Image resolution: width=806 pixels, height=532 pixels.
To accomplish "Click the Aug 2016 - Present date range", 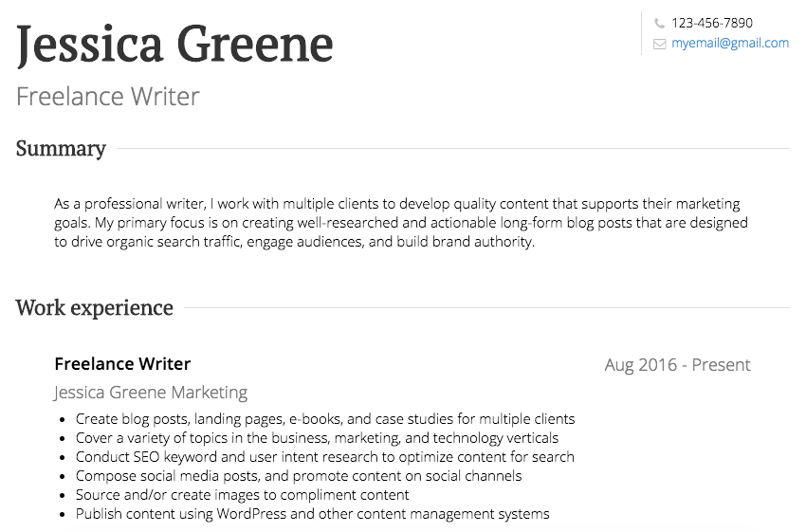I will [677, 365].
